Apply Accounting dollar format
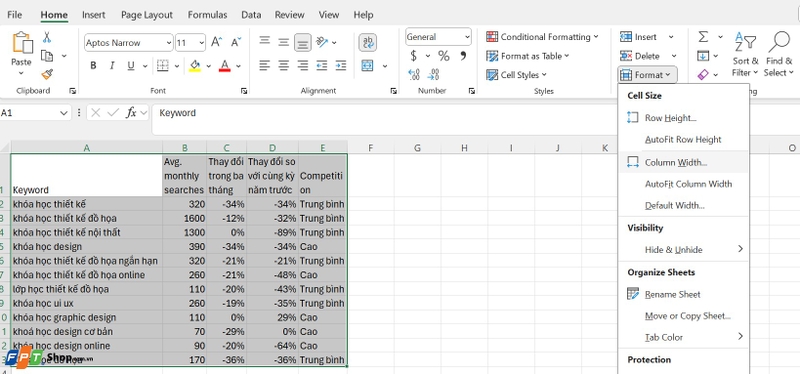The image size is (800, 374). [413, 56]
